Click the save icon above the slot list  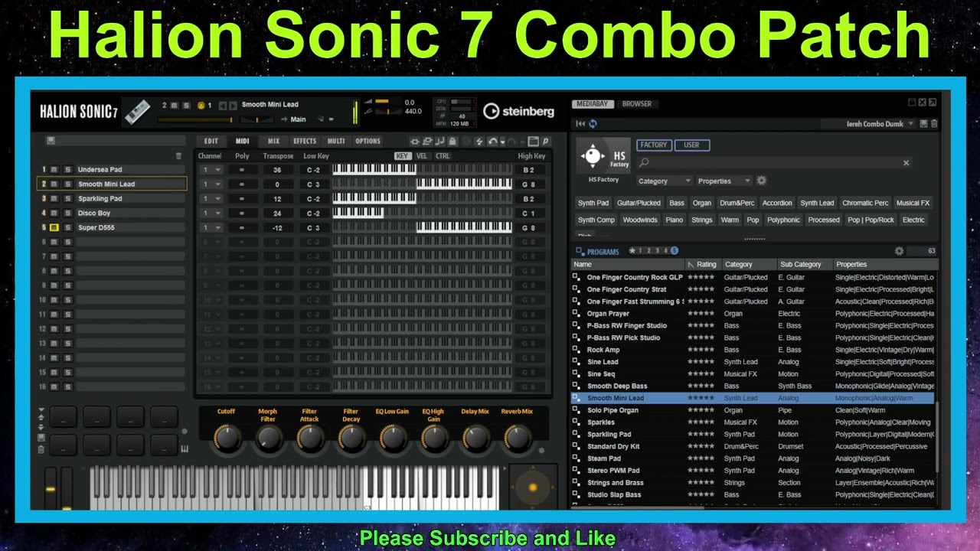51,141
